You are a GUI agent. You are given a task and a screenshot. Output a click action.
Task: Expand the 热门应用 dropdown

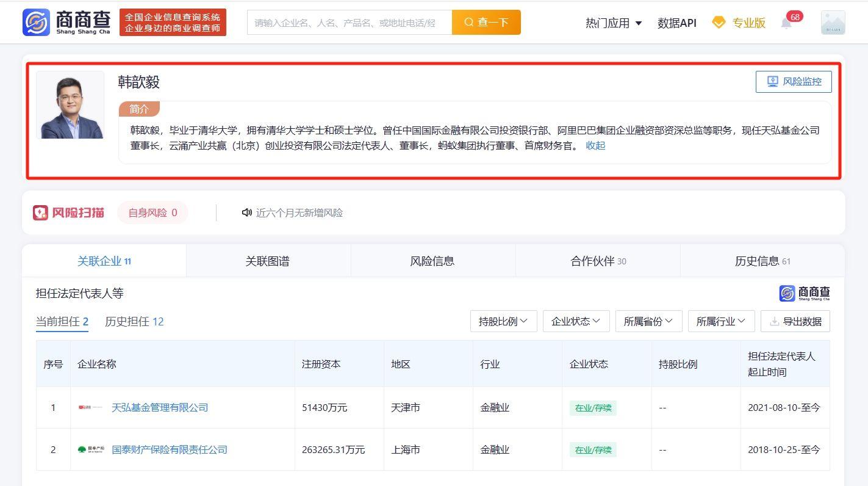point(614,23)
